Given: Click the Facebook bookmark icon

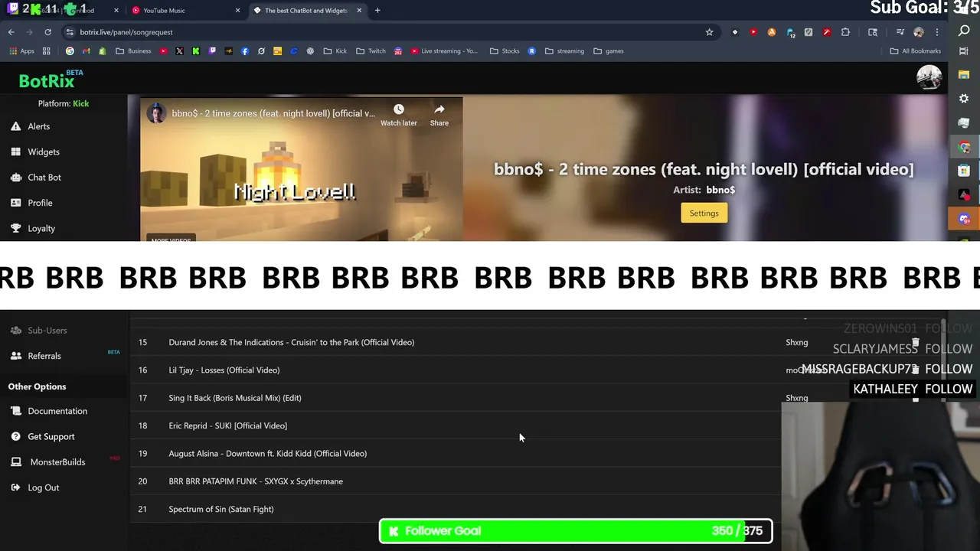Looking at the screenshot, I should (245, 51).
